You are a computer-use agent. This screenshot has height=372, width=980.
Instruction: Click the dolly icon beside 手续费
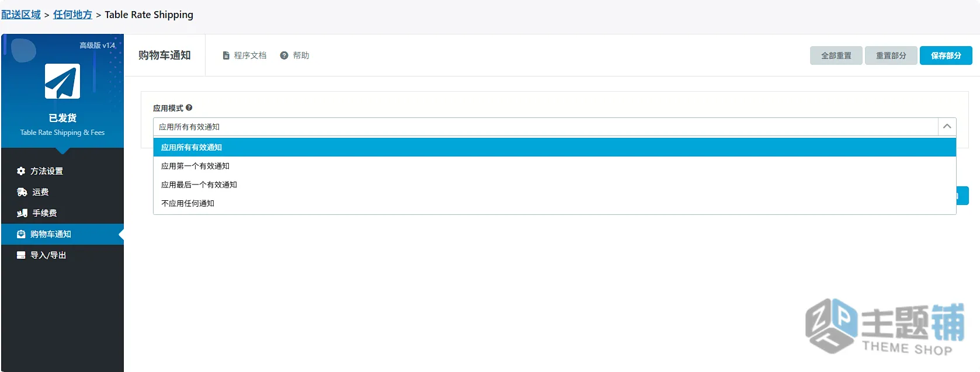click(x=22, y=213)
